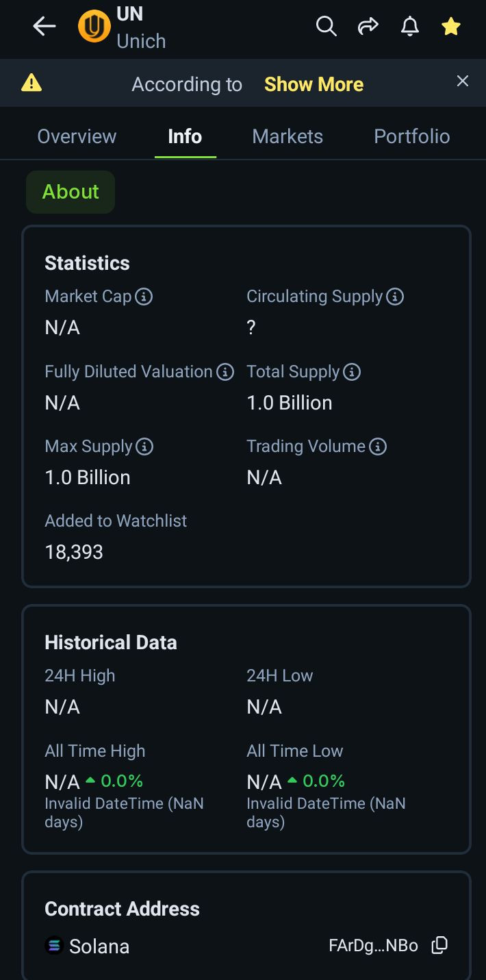Copy the Solana contract address
The height and width of the screenshot is (980, 486).
(x=439, y=945)
